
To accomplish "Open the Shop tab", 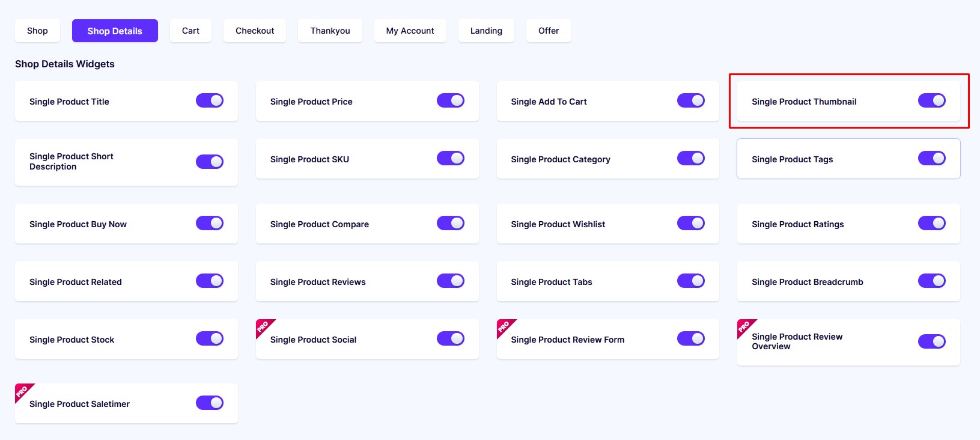I will click(37, 31).
